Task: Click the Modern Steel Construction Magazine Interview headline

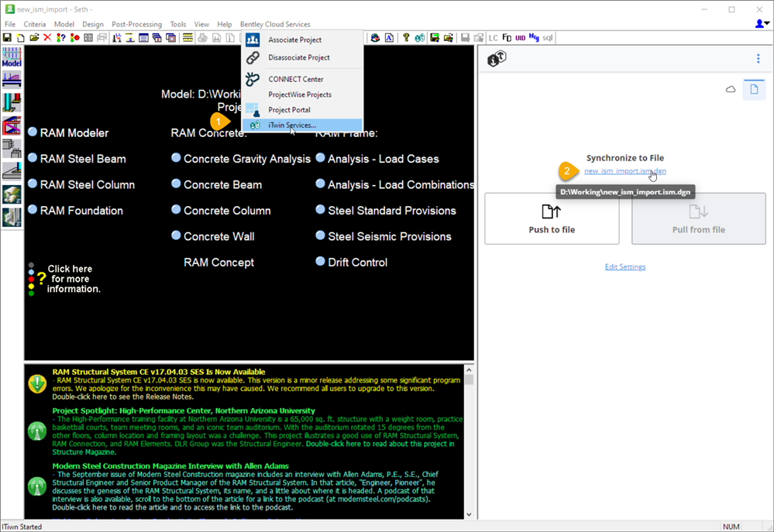Action: (170, 466)
